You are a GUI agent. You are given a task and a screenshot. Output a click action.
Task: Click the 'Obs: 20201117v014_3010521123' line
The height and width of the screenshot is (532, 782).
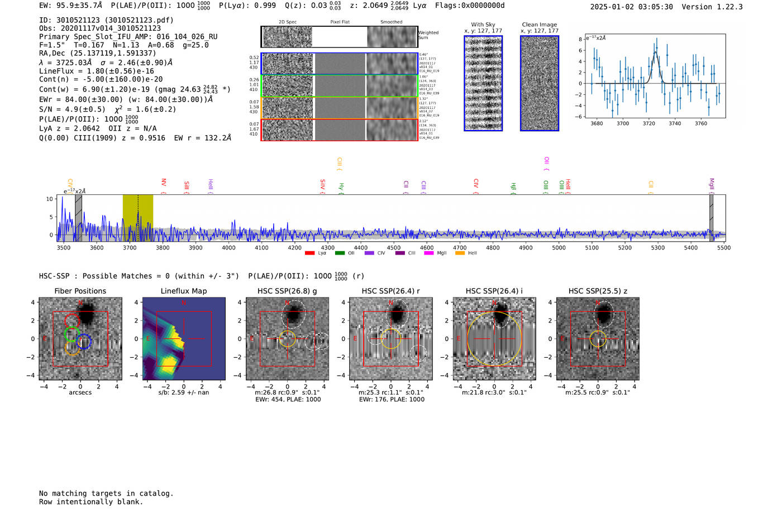click(x=100, y=28)
